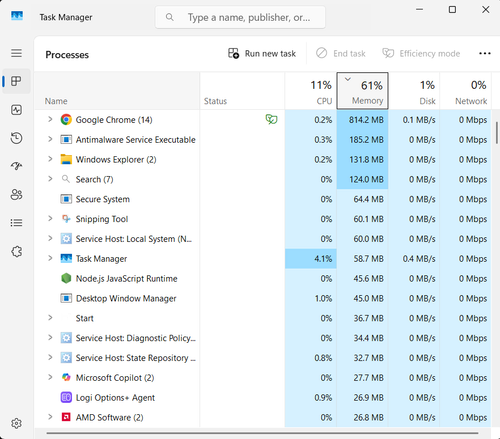Click the search box to type a name

[x=240, y=17]
